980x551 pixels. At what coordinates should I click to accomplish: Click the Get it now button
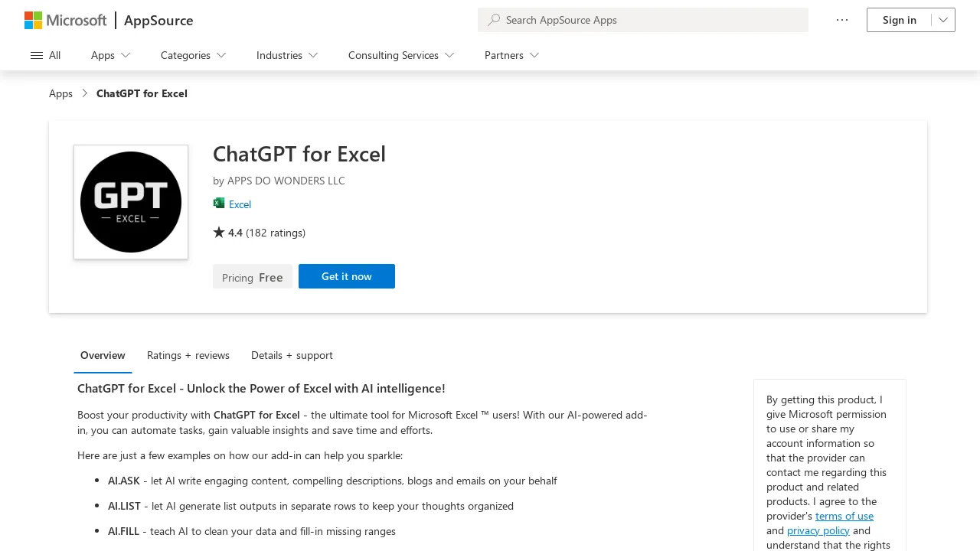[346, 276]
